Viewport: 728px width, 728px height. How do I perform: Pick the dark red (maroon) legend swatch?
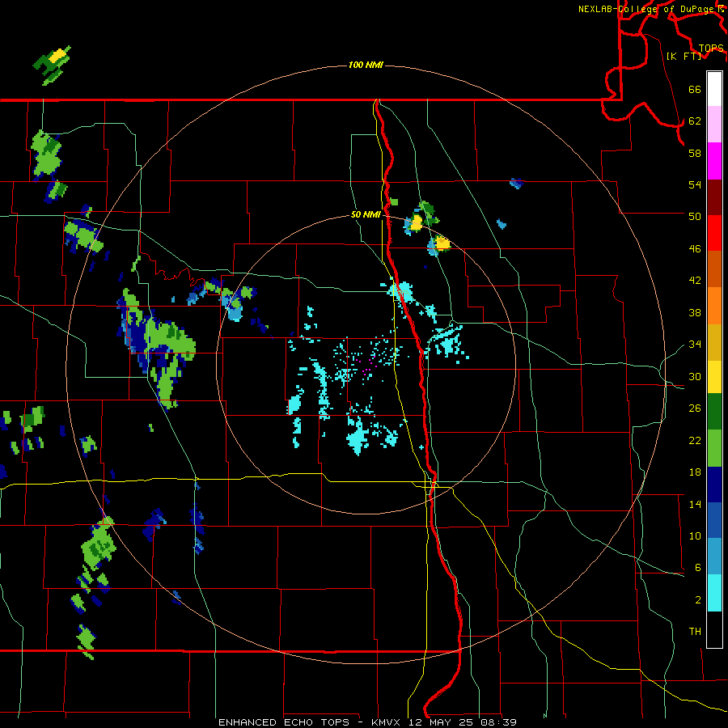(714, 197)
